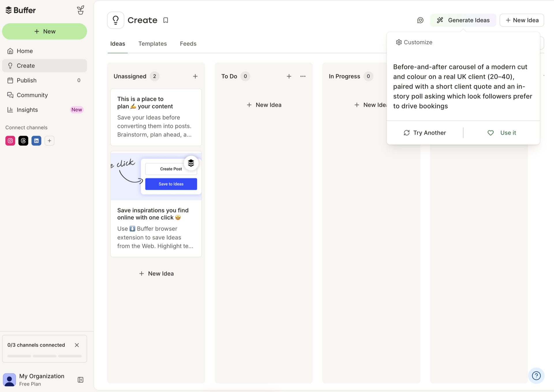
Task: Click the green New button
Action: [x=44, y=31]
